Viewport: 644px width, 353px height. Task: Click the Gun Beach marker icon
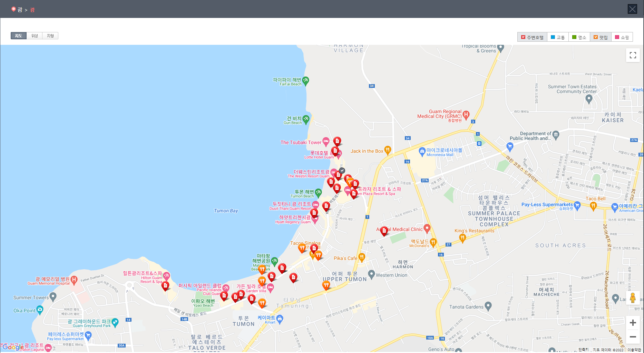coord(306,119)
